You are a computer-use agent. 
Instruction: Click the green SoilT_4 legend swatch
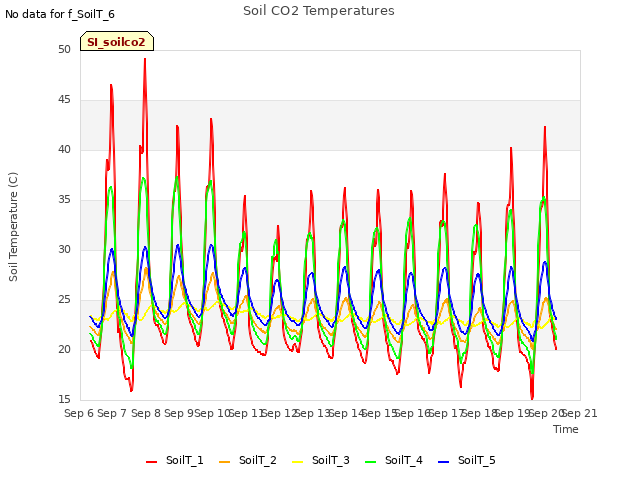370,462
